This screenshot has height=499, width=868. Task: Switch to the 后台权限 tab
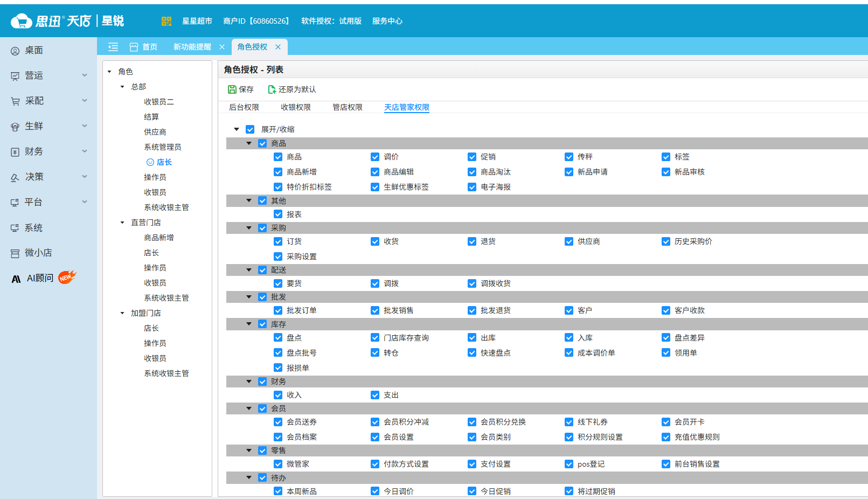coord(244,107)
